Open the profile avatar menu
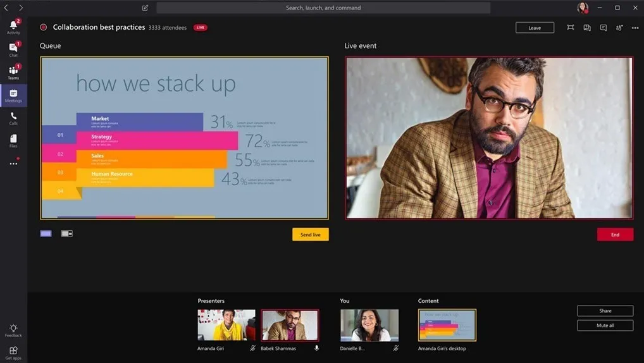 click(583, 8)
